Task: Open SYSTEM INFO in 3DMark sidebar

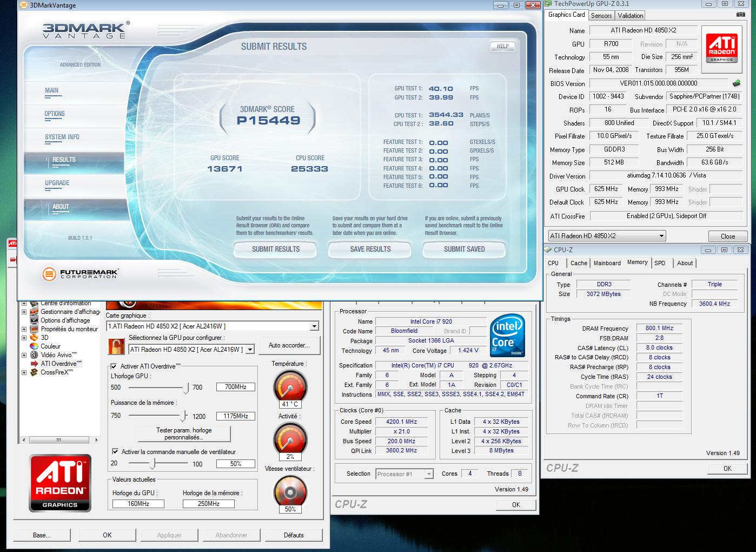Action: pos(62,137)
